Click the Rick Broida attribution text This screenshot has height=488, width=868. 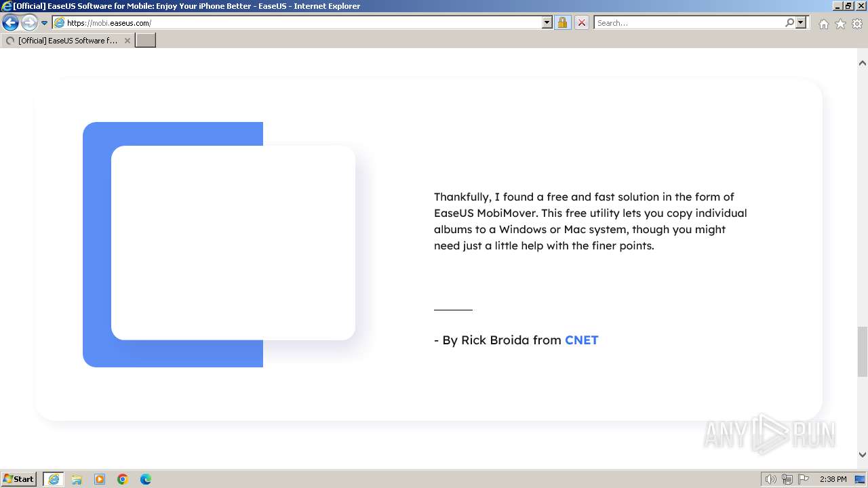point(516,340)
